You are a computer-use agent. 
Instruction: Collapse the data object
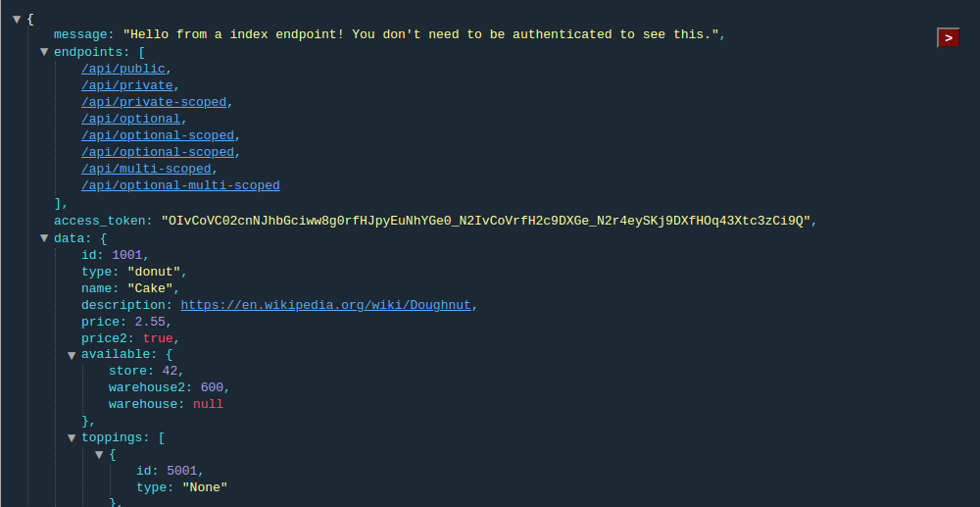tap(44, 238)
